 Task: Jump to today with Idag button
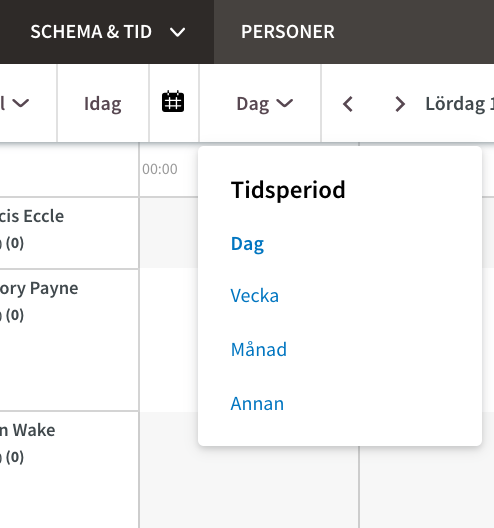(103, 103)
